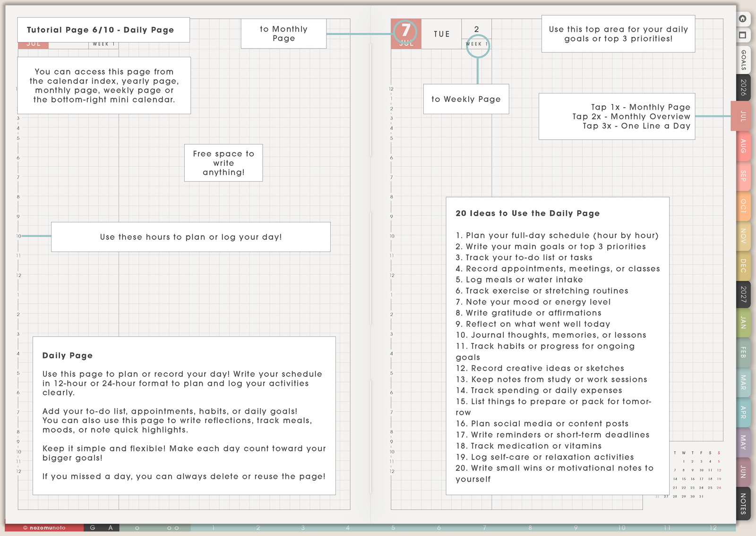
Task: Jump to the 2027 year tab
Action: click(743, 294)
